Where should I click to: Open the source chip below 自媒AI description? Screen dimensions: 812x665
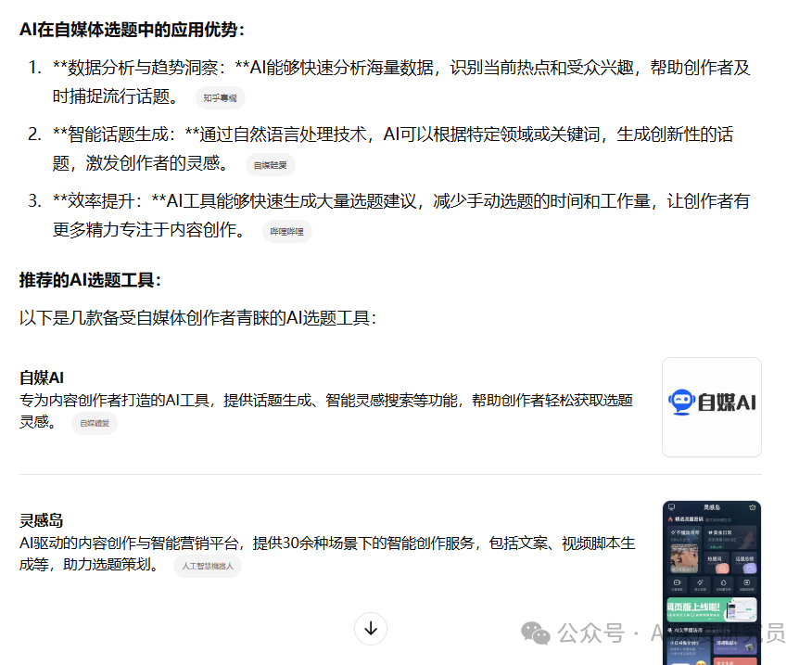(x=95, y=424)
